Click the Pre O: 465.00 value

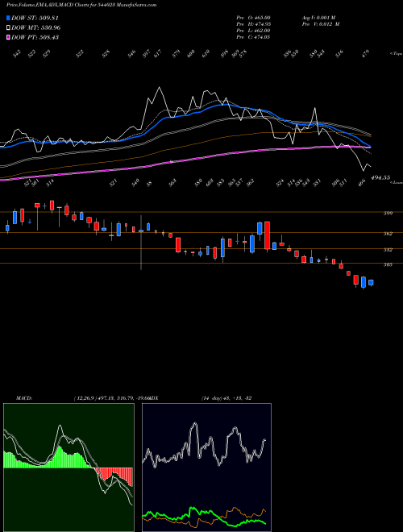pyautogui.click(x=253, y=17)
